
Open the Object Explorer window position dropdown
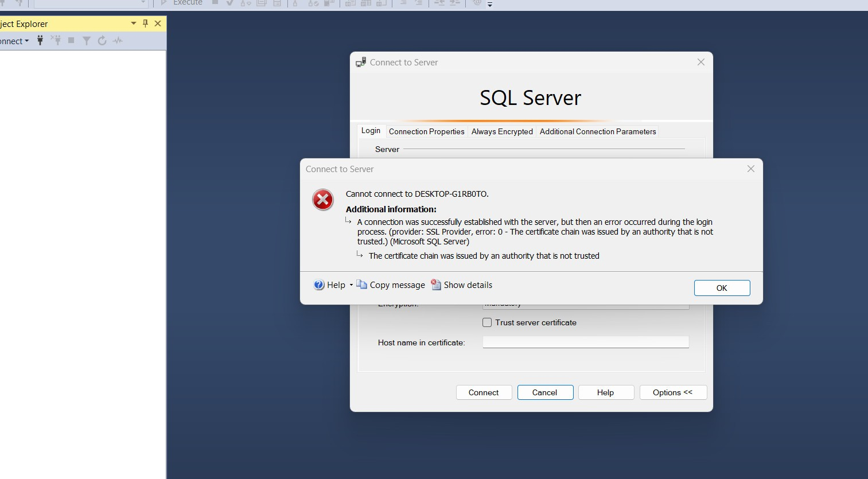[134, 24]
